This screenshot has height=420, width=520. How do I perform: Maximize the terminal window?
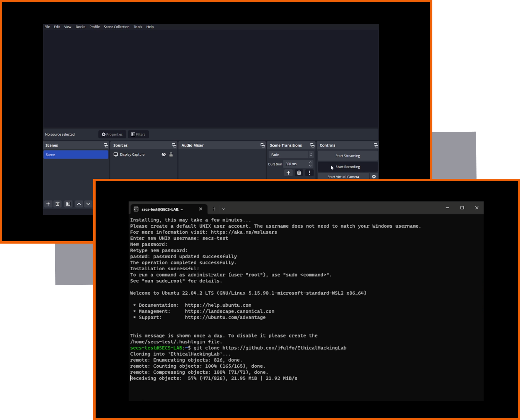point(462,208)
